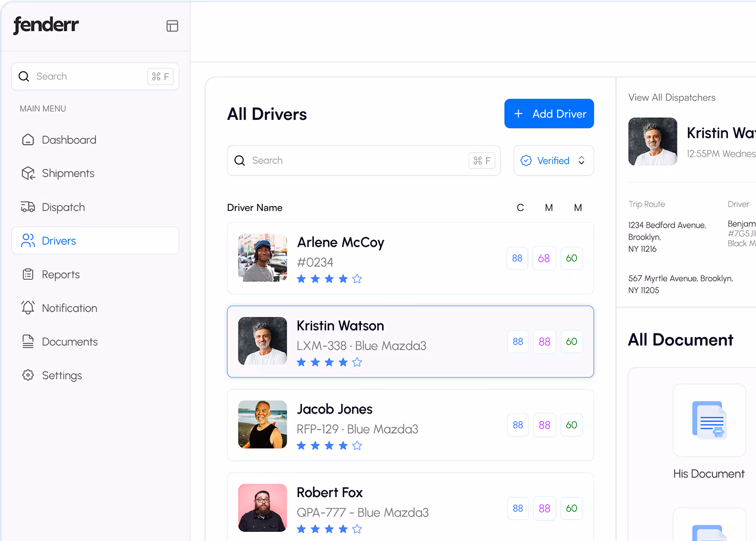
Task: Select the Robert Fox driver name
Action: (330, 493)
